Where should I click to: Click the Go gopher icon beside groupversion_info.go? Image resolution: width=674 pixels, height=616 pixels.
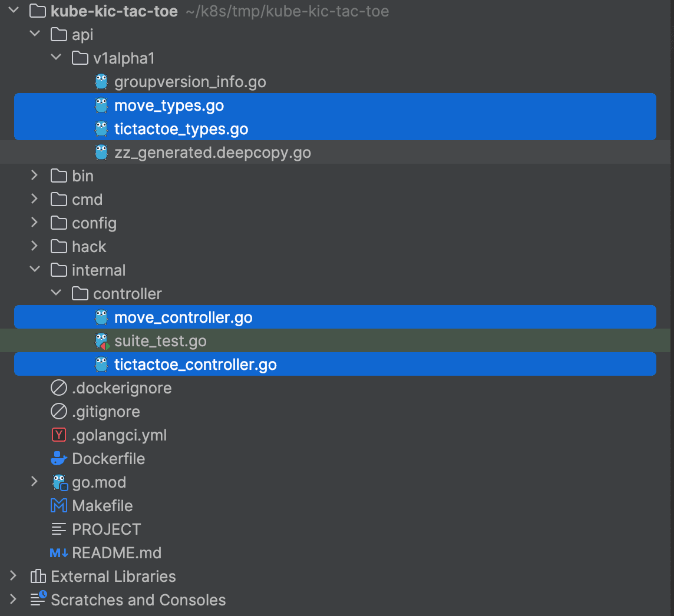(101, 82)
